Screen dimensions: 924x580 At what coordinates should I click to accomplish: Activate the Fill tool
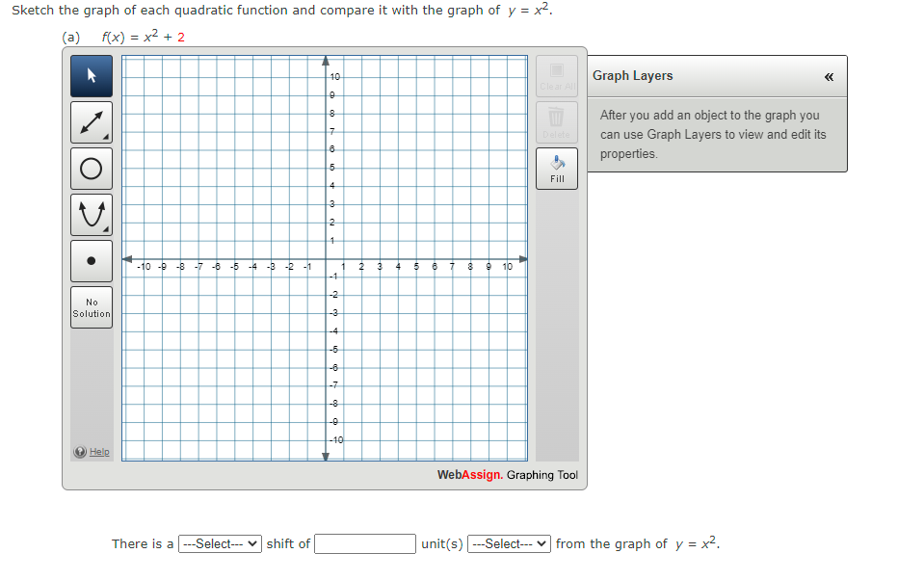556,168
